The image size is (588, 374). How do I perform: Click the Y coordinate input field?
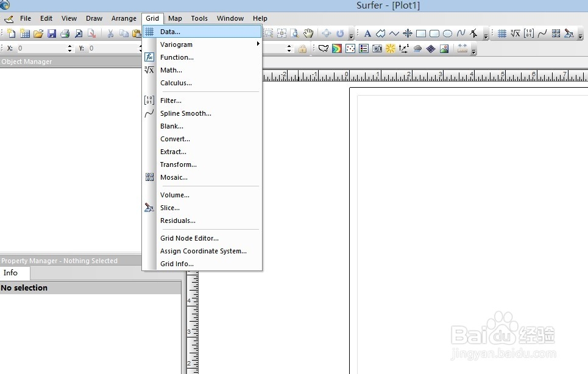[113, 48]
